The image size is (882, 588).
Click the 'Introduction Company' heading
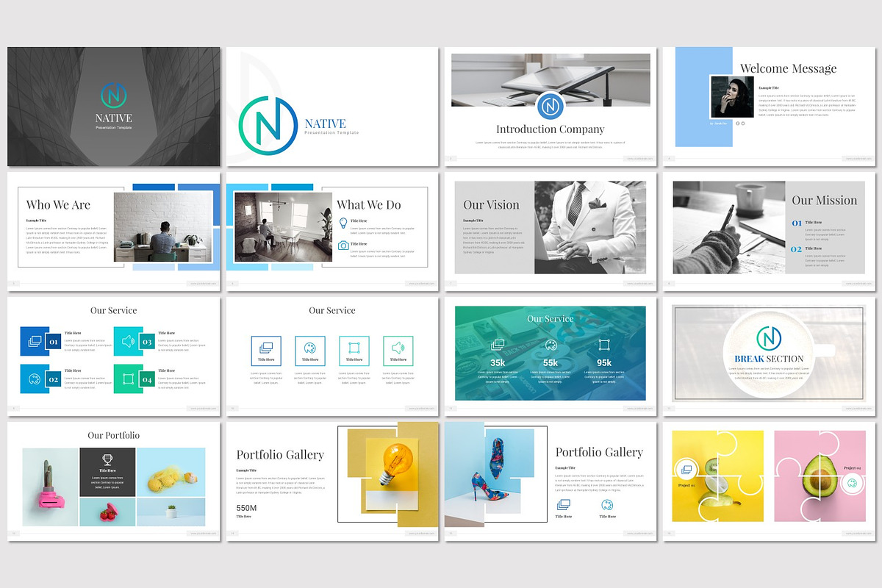point(551,129)
